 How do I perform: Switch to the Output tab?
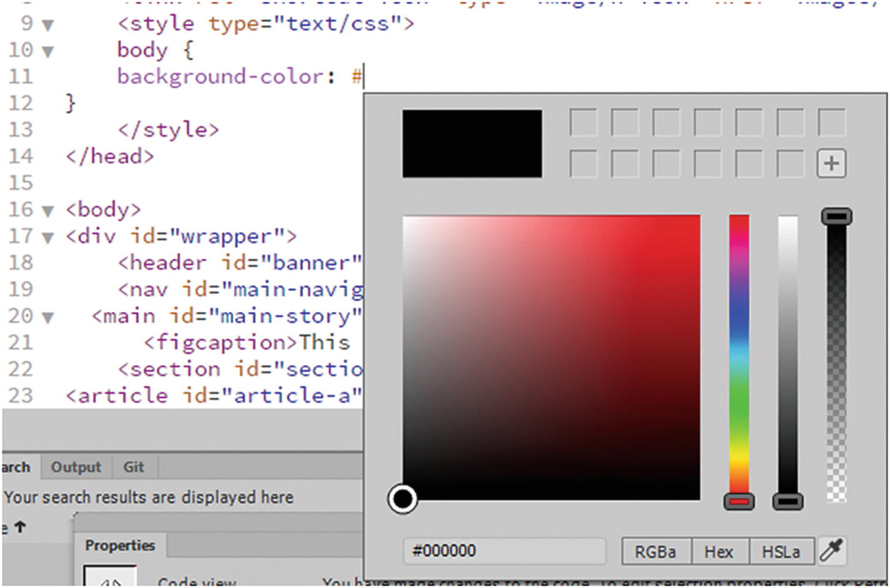pyautogui.click(x=75, y=466)
